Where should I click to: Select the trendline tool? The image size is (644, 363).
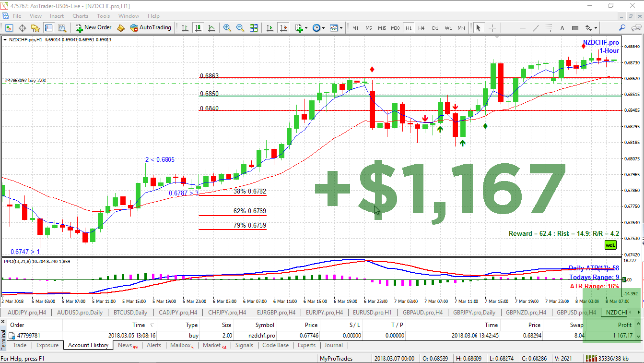(536, 28)
